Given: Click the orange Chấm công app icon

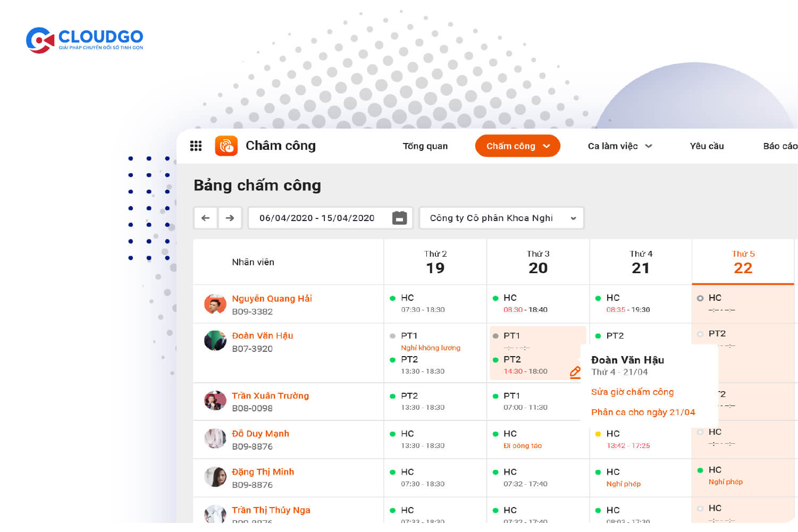Looking at the screenshot, I should [x=226, y=146].
